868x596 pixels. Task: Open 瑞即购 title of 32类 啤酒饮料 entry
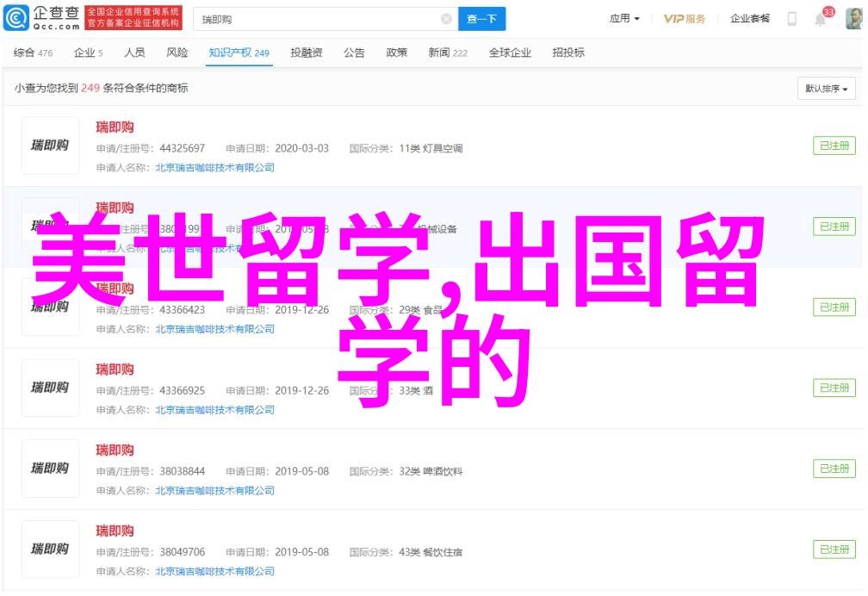click(115, 450)
